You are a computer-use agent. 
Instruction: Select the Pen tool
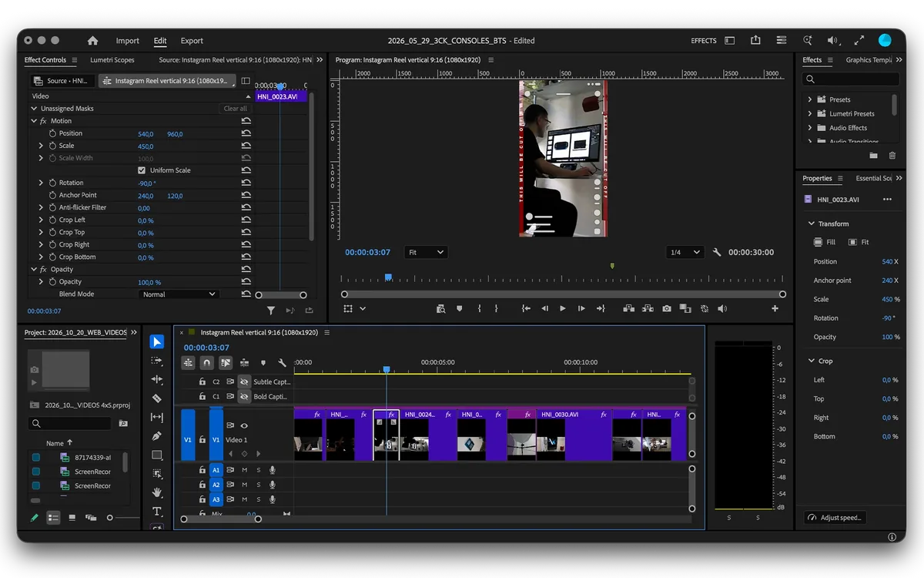pyautogui.click(x=157, y=436)
